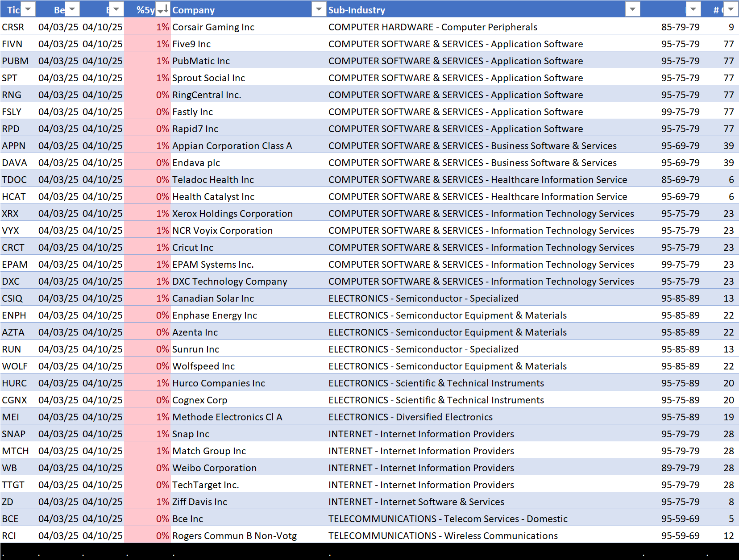The height and width of the screenshot is (560, 739).
Task: Click the MEI ticker cell
Action: click(x=18, y=417)
